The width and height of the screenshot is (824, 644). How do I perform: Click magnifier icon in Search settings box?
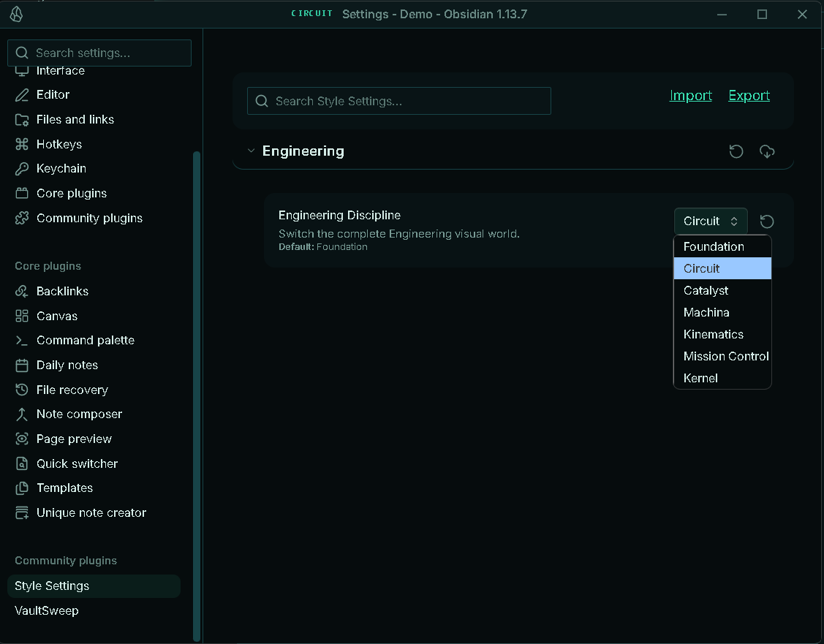click(x=22, y=53)
